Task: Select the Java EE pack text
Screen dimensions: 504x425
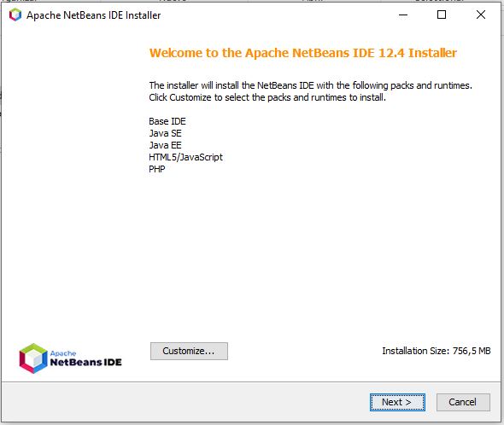Action: pyautogui.click(x=165, y=145)
